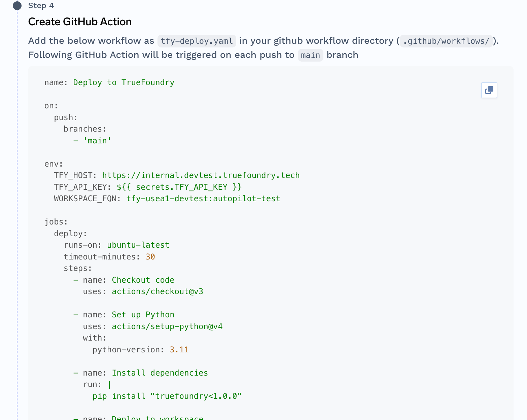Screen dimensions: 527x420
Task: Click the 'branches:' code line
Action: (85, 129)
